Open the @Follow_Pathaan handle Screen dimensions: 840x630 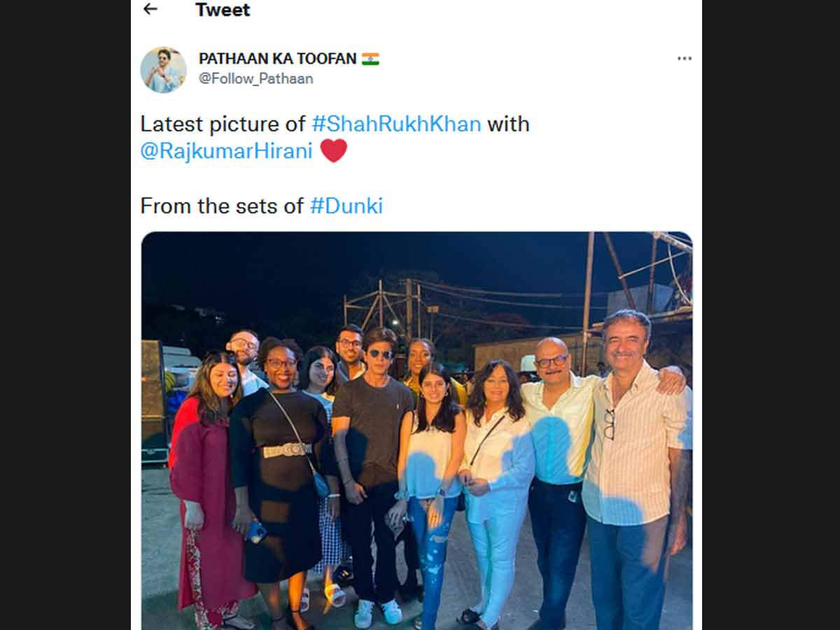(x=256, y=78)
